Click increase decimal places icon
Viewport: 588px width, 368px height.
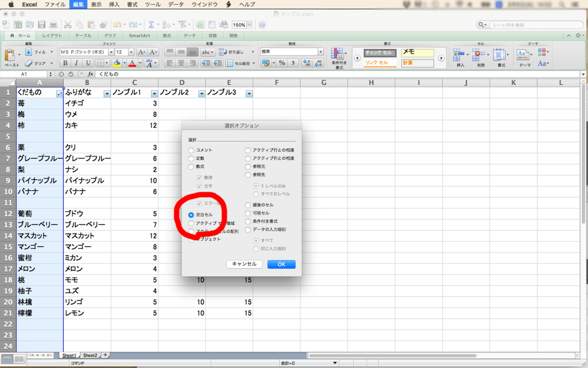tap(307, 63)
